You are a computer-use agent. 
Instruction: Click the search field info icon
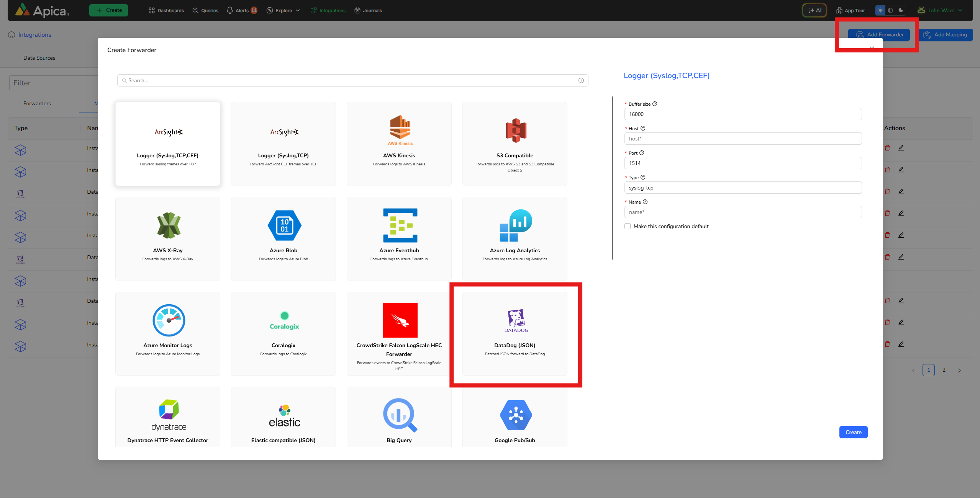(x=581, y=80)
